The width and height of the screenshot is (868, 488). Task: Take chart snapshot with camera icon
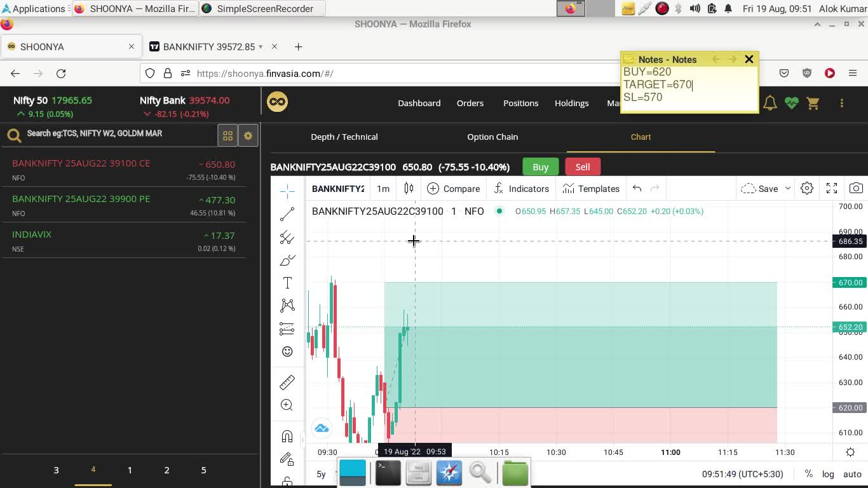(857, 189)
